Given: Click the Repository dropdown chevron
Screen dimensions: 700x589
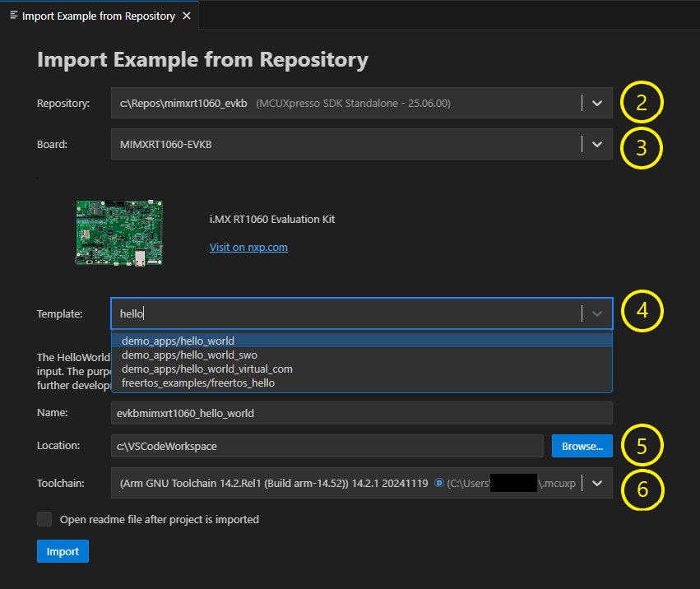Looking at the screenshot, I should 598,102.
